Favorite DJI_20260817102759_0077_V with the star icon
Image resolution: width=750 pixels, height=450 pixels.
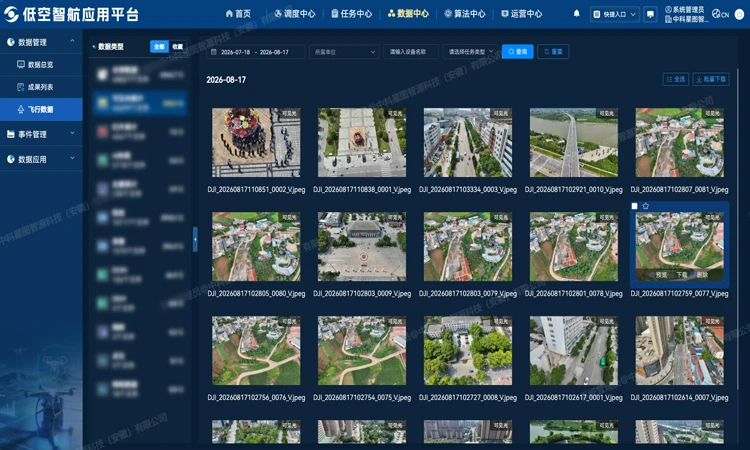(x=646, y=206)
